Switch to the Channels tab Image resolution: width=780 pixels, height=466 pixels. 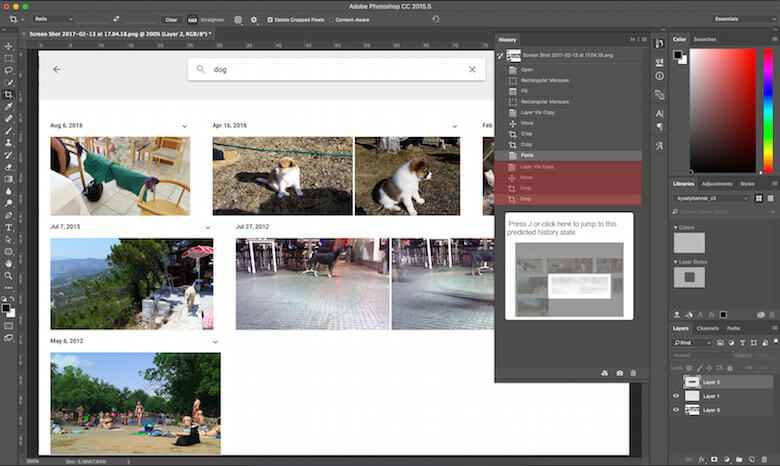tap(708, 328)
